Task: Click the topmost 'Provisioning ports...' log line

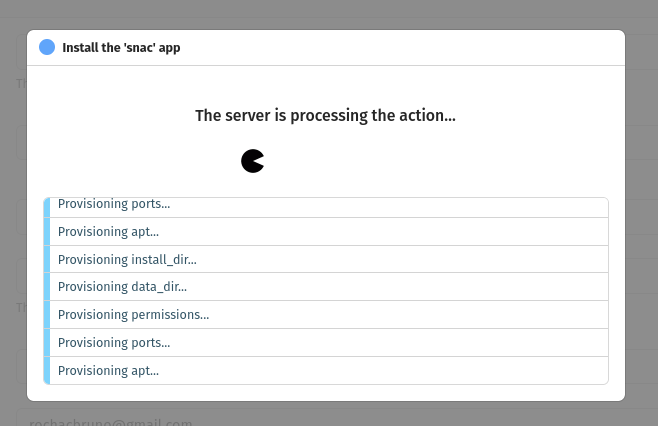Action: 114,205
